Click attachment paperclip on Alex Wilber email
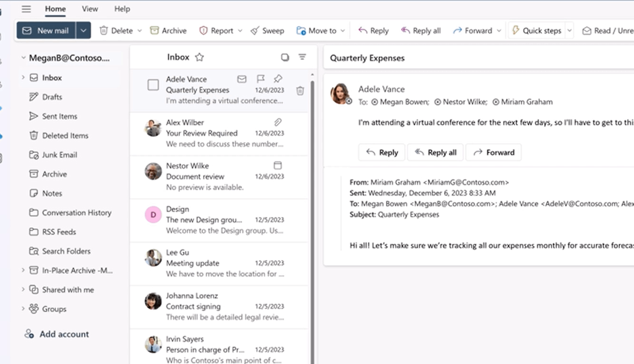The image size is (634, 364). coord(278,122)
